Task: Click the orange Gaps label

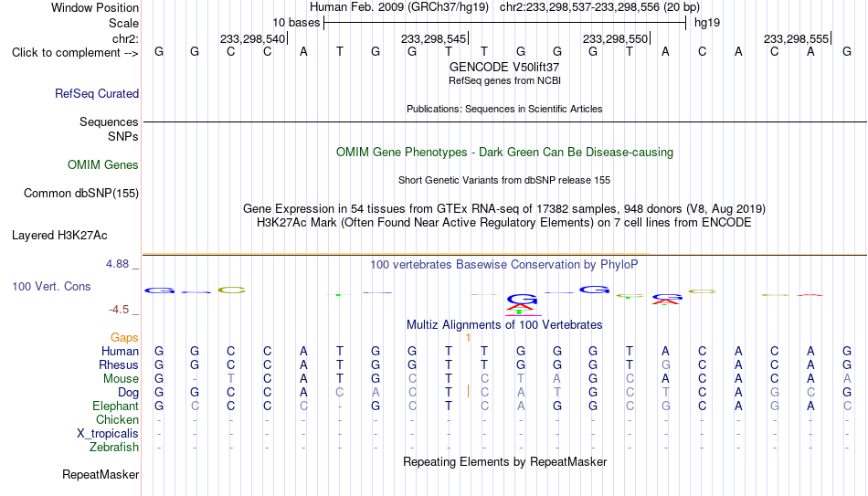Action: 124,338
